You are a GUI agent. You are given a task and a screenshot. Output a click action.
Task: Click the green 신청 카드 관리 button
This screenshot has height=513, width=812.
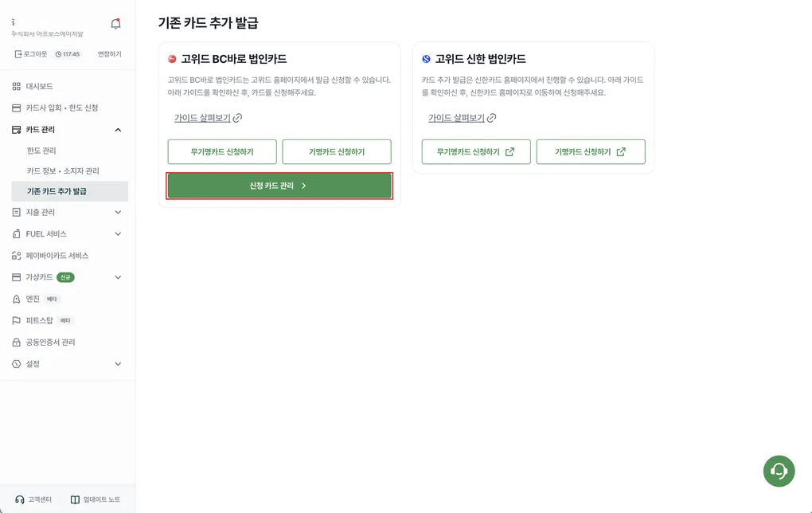pos(279,186)
